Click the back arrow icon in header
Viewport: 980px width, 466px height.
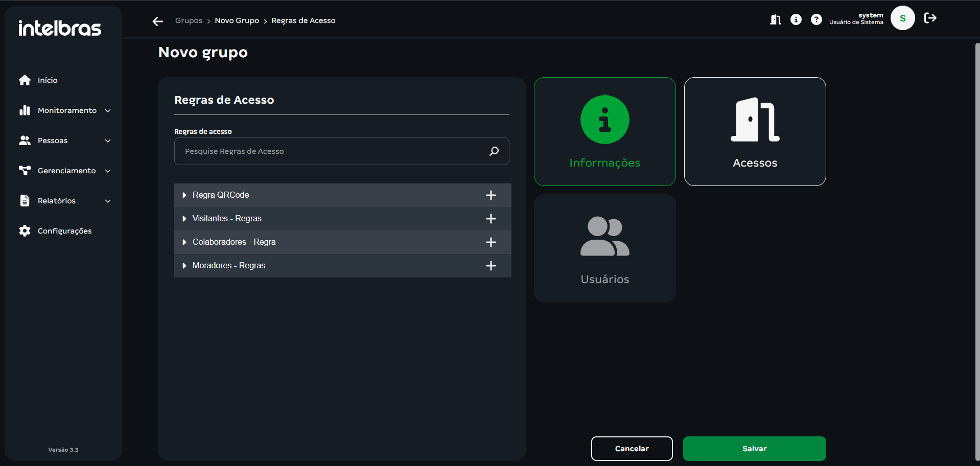(158, 21)
